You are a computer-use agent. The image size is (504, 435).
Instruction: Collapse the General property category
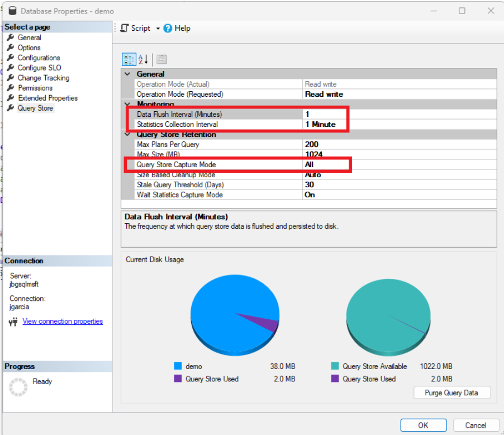(127, 74)
